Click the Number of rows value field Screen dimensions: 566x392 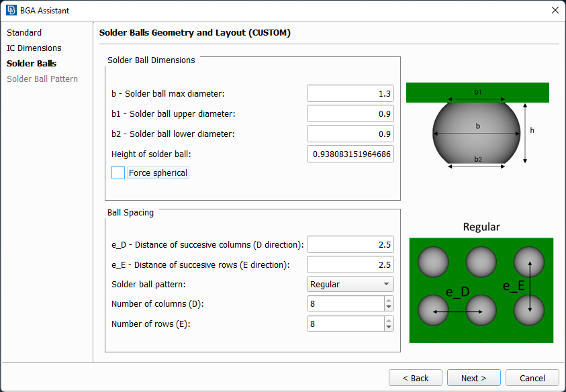click(x=346, y=324)
